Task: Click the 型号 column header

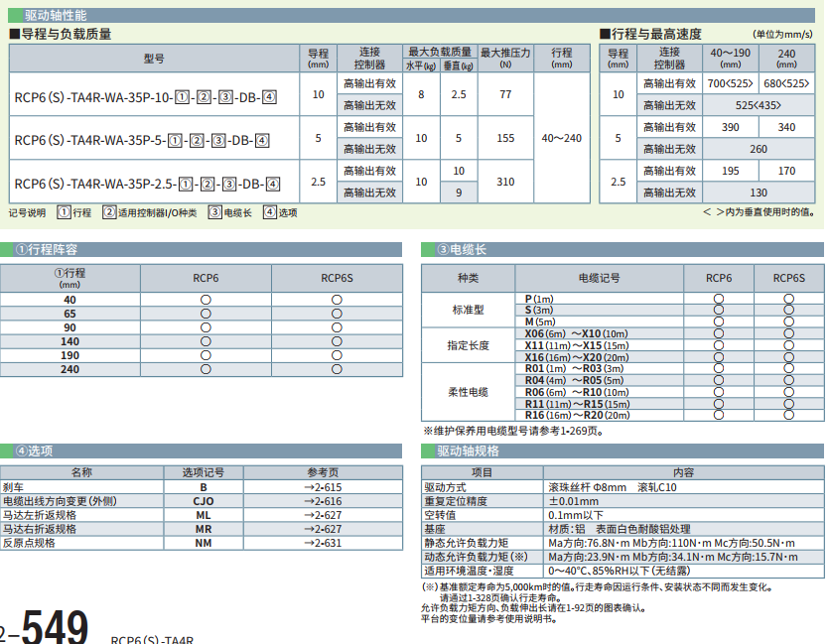Action: (x=154, y=59)
